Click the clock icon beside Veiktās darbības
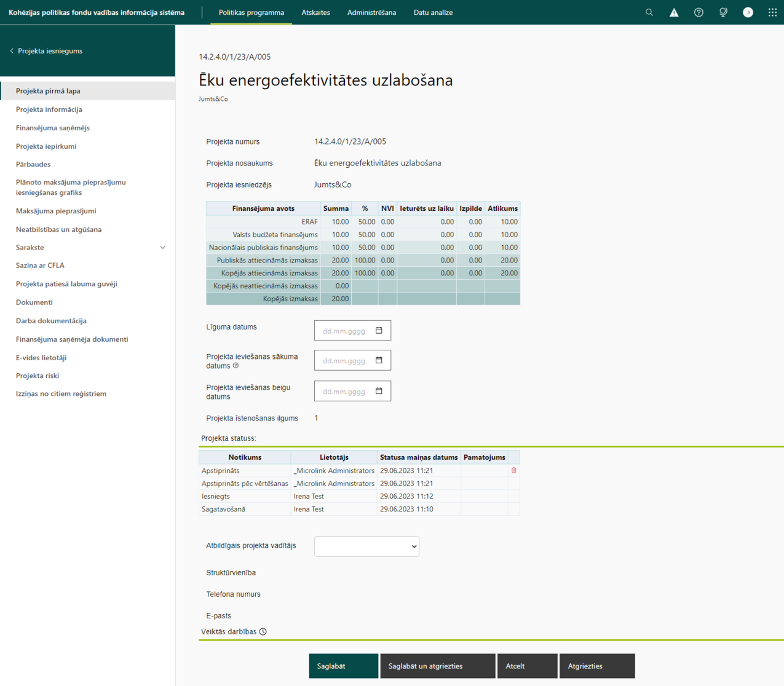 pyautogui.click(x=263, y=631)
